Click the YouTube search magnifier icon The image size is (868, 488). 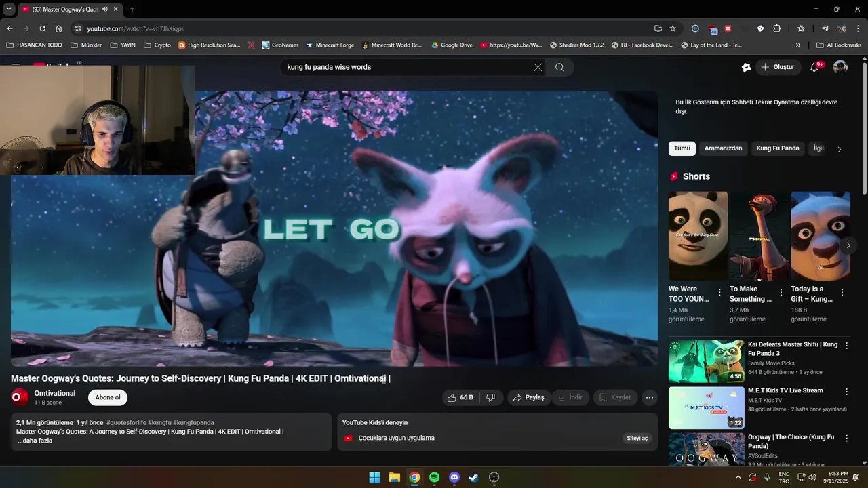click(x=559, y=67)
